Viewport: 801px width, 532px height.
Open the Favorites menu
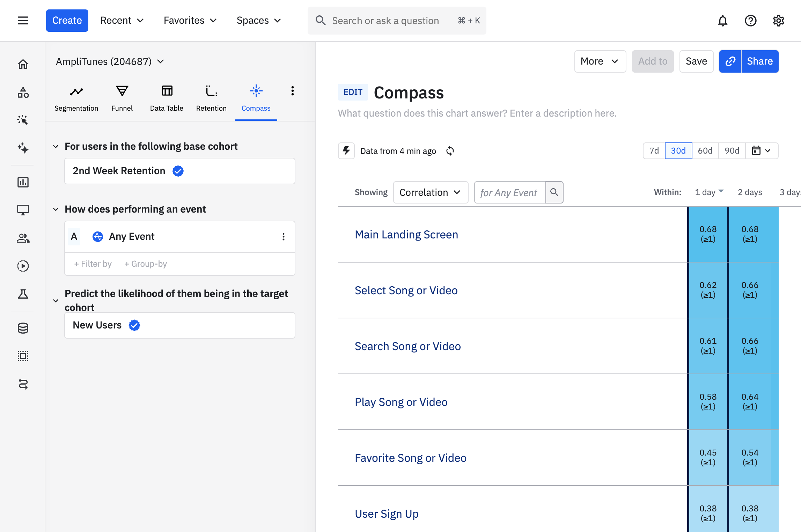[190, 21]
